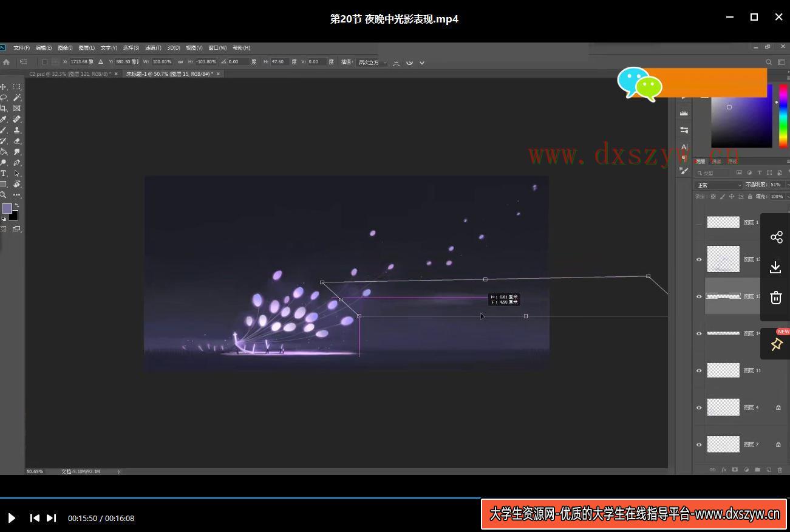Image resolution: width=790 pixels, height=532 pixels.
Task: Select the Rectangle shape tool
Action: [x=4, y=184]
